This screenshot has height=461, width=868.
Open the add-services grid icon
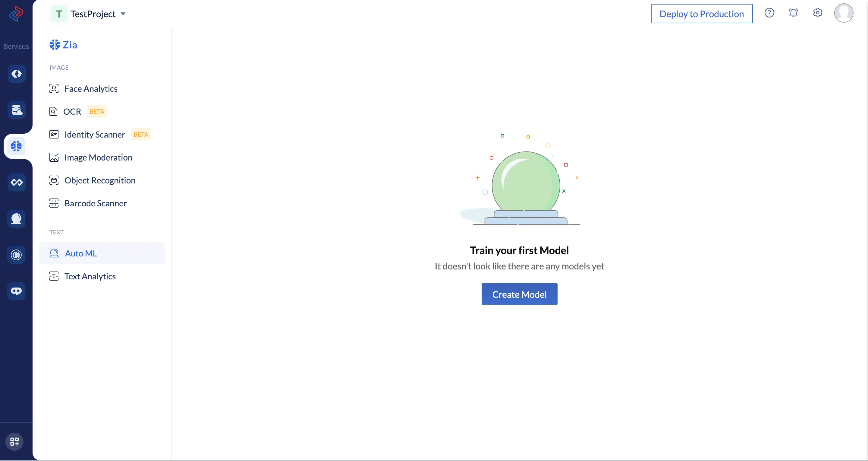[x=14, y=441]
